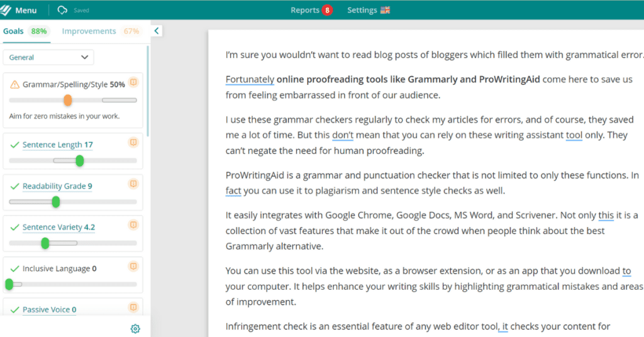Viewport: 644px width, 337px height.
Task: Open the Passive Voice 0 link
Action: coord(49,310)
